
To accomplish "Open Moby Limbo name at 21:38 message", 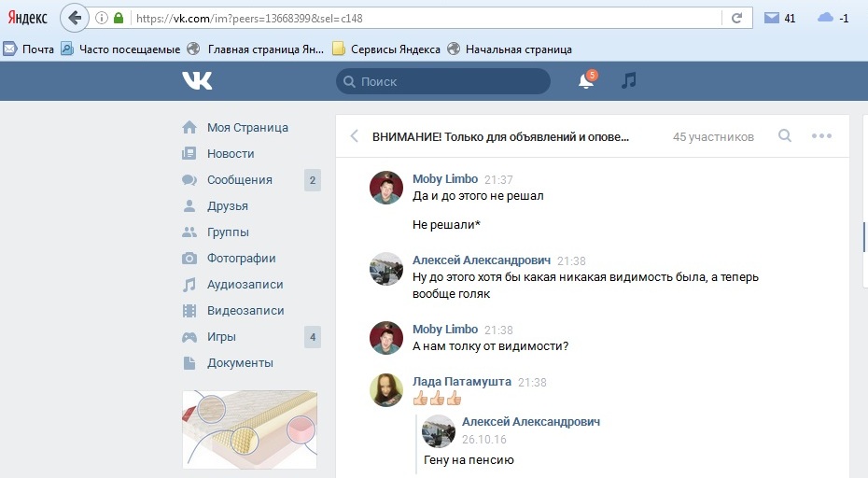I will tap(445, 329).
